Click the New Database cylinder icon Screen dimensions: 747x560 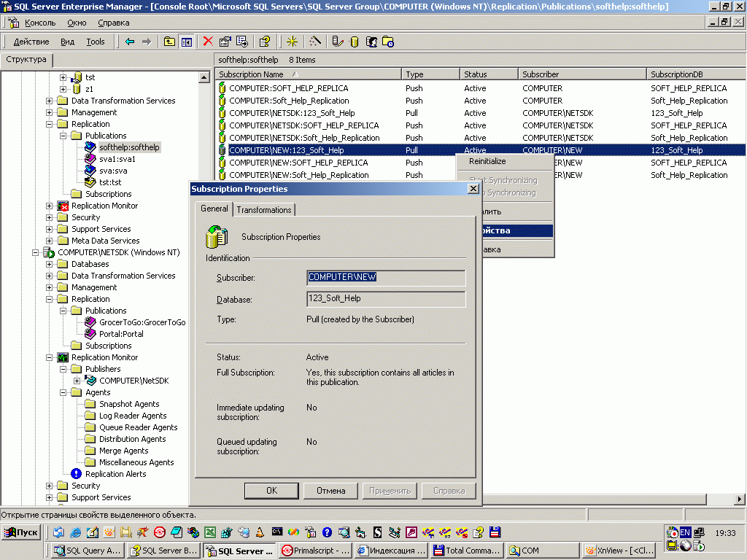point(354,42)
